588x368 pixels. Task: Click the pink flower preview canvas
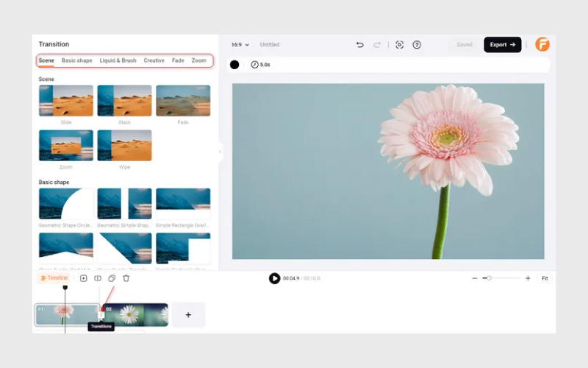[x=388, y=171]
